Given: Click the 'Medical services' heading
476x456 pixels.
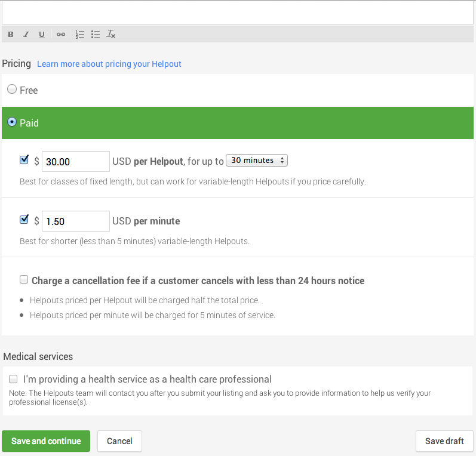Looking at the screenshot, I should (x=38, y=356).
